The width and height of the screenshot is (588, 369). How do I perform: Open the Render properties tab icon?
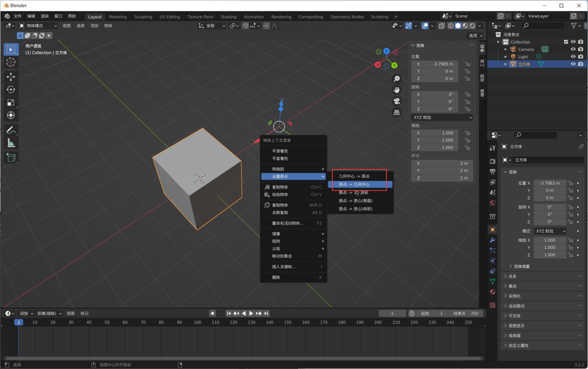pyautogui.click(x=493, y=161)
